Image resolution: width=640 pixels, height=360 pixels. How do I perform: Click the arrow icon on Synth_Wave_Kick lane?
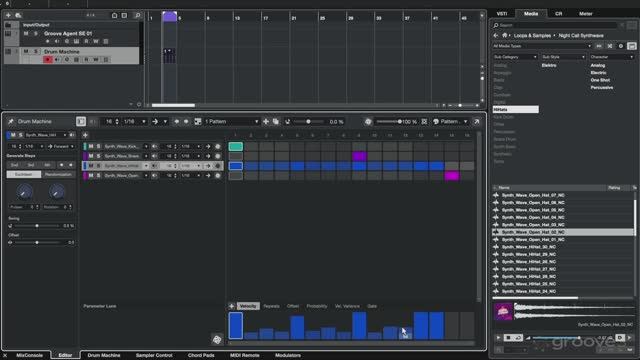[x=208, y=146]
